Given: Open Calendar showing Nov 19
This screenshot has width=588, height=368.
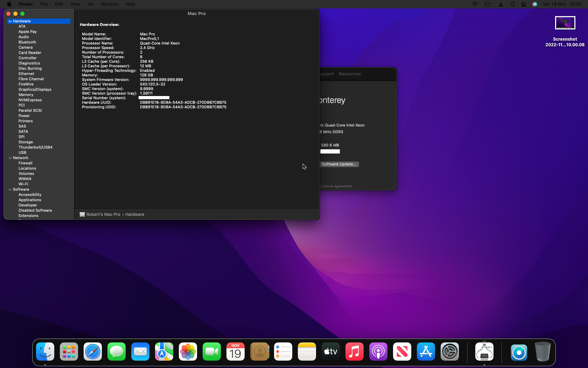Looking at the screenshot, I should tap(236, 352).
